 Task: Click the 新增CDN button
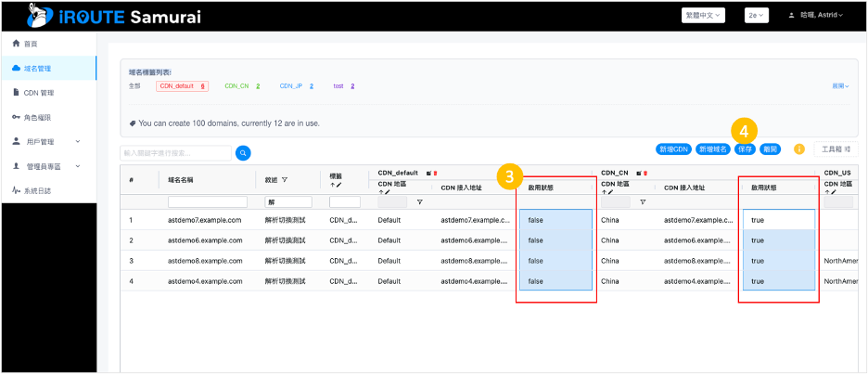coord(672,149)
